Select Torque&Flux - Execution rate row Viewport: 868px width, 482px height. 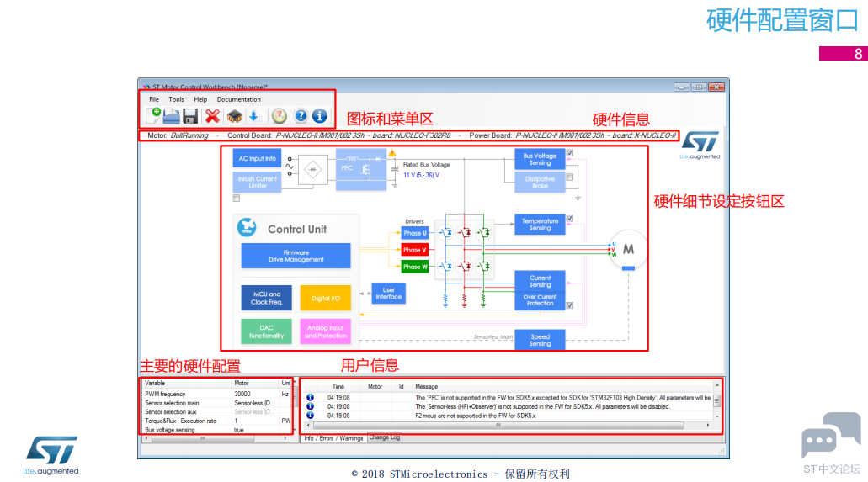216,421
